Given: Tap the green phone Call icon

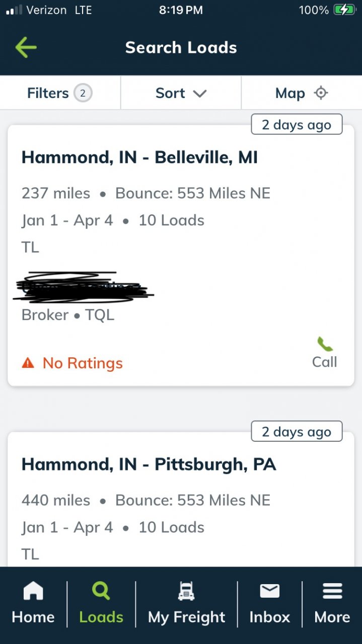Looking at the screenshot, I should point(325,344).
